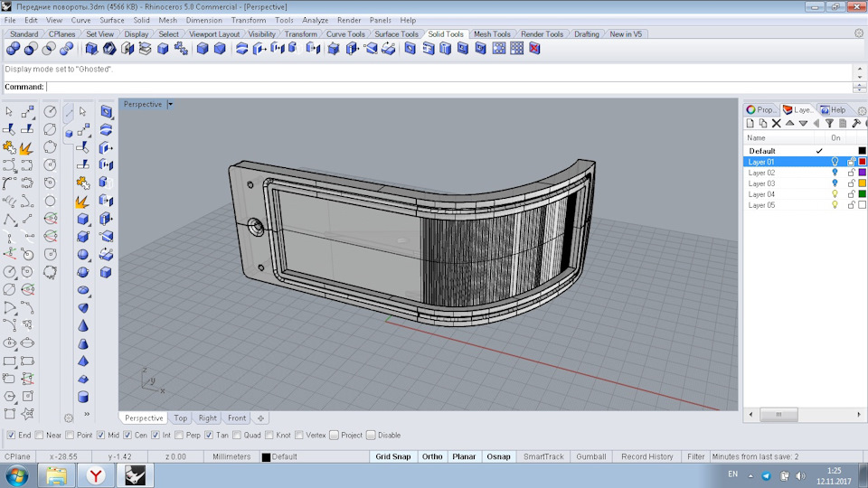This screenshot has width=868, height=488.
Task: Click the New Layer icon in Layers panel
Action: coord(750,124)
